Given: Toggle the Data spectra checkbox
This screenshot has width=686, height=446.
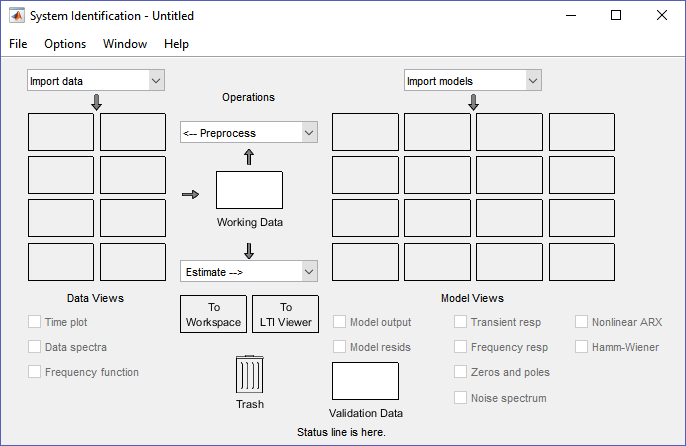Looking at the screenshot, I should pos(35,347).
